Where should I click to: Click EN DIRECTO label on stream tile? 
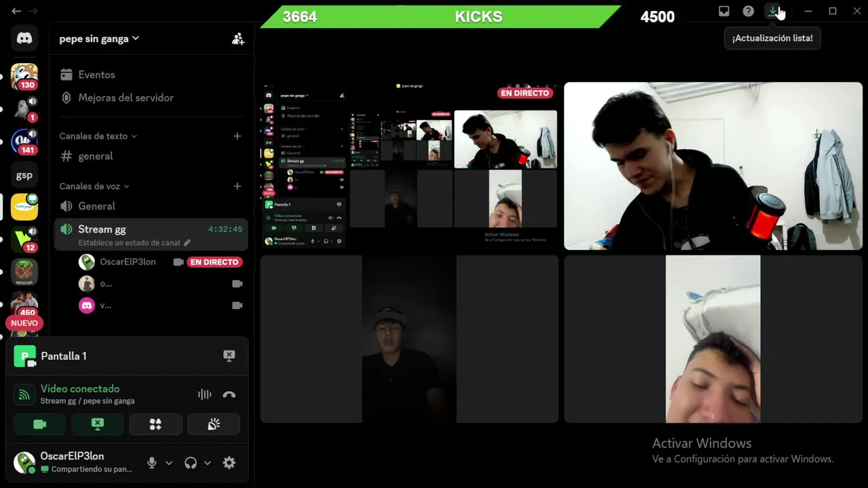[525, 93]
